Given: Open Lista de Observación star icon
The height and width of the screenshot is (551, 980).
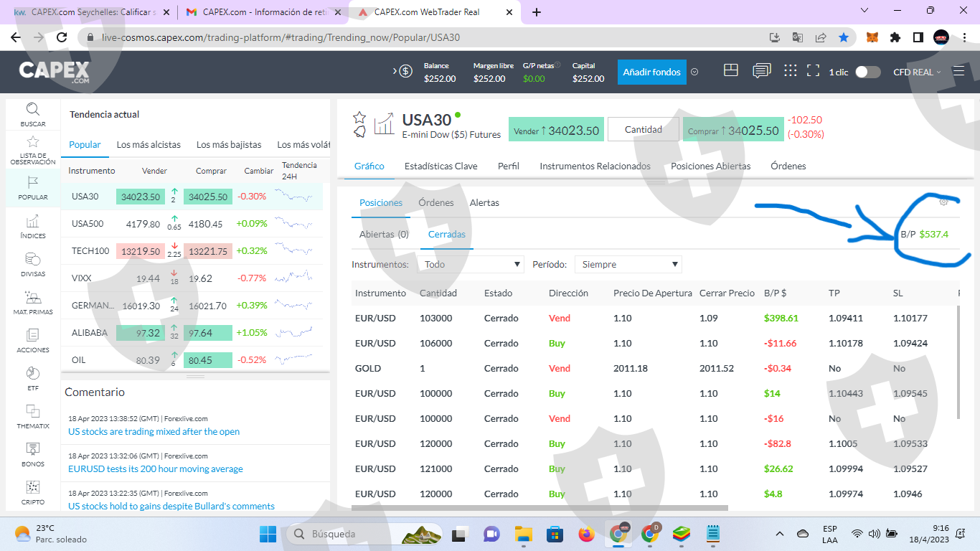Looking at the screenshot, I should click(33, 142).
